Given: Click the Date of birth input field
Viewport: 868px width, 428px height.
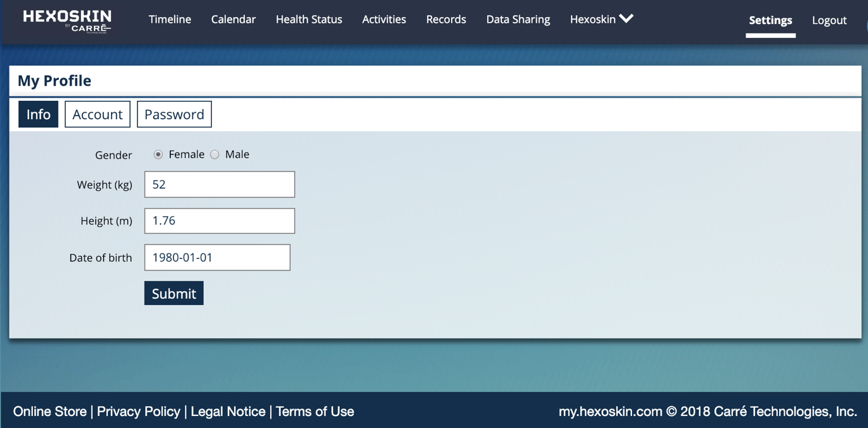Looking at the screenshot, I should tap(217, 257).
